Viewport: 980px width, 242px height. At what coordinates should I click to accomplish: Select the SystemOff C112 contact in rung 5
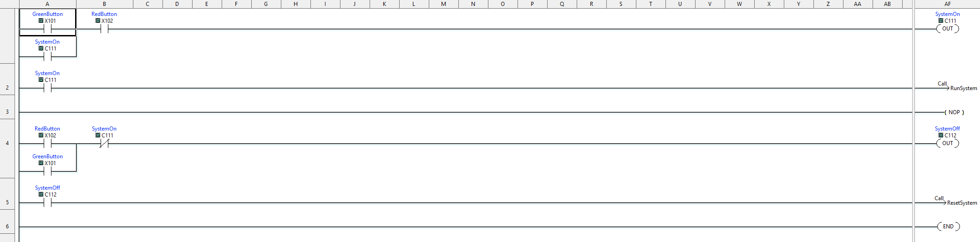pyautogui.click(x=47, y=197)
